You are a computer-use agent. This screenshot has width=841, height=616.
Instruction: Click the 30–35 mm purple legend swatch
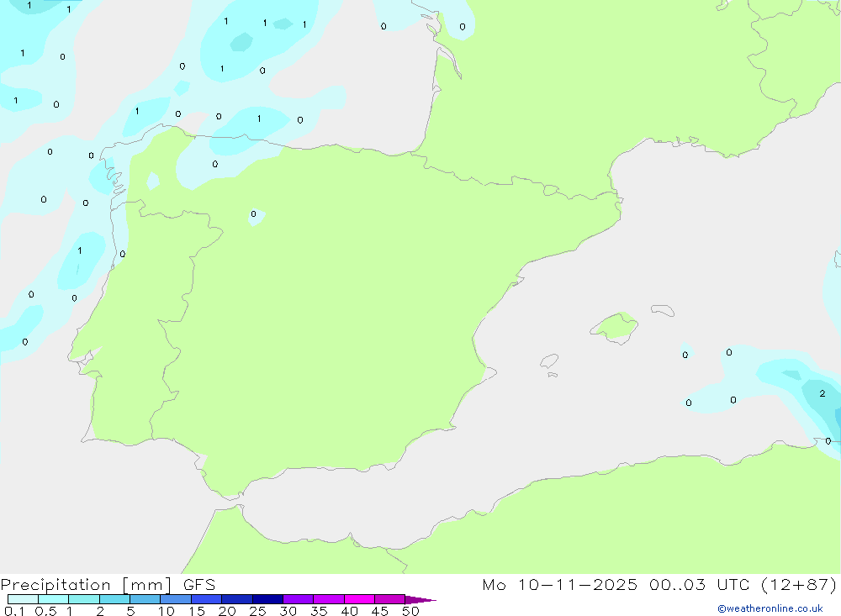point(298,599)
